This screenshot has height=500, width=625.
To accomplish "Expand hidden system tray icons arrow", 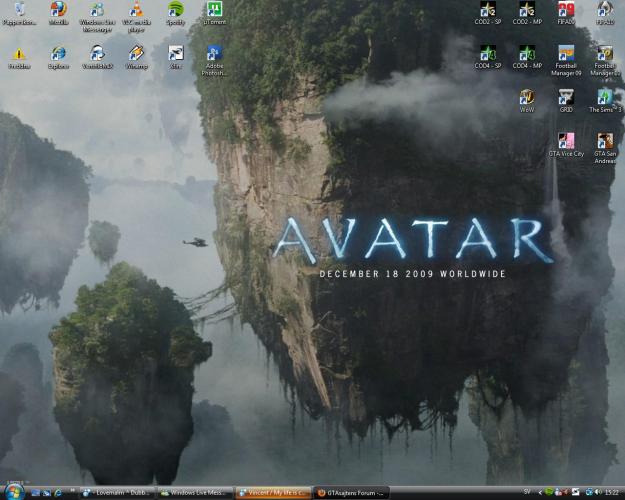I will 540,493.
